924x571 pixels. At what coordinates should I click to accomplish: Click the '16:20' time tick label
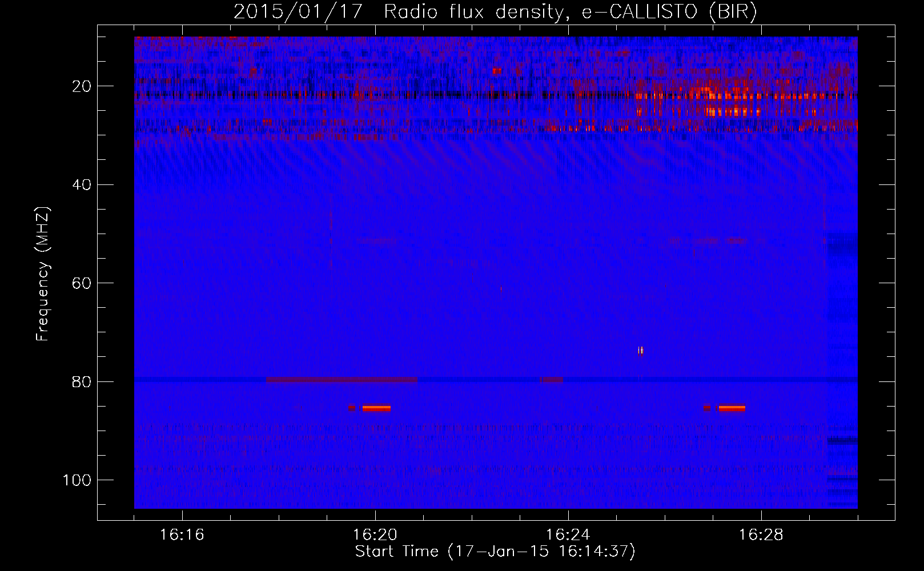click(375, 534)
